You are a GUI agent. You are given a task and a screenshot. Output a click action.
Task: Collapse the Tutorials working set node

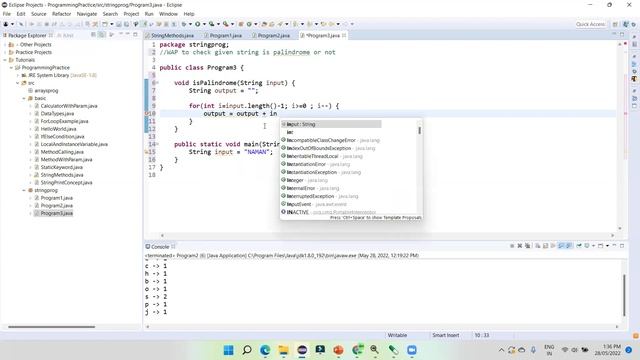(x=5, y=60)
